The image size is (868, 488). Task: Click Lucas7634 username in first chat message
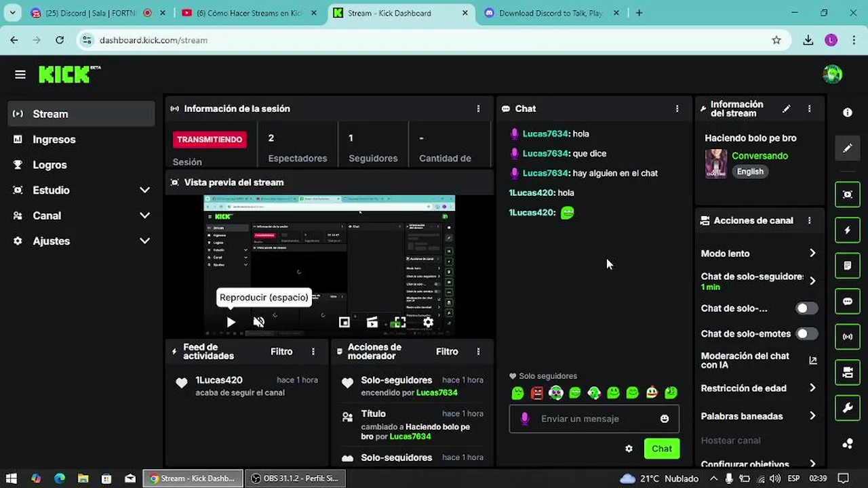point(545,134)
